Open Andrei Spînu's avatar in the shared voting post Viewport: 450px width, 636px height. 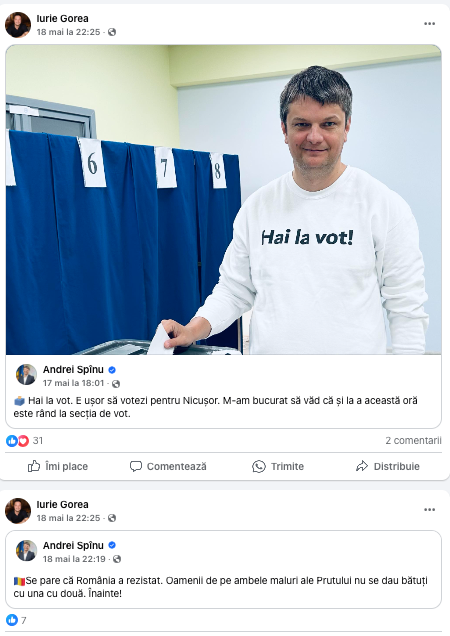[x=26, y=374]
